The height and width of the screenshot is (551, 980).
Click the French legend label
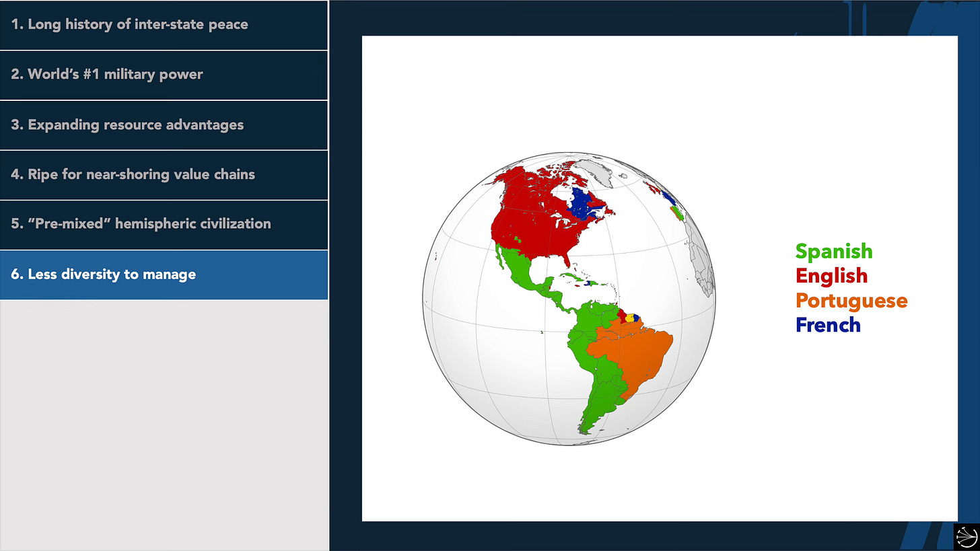coord(828,325)
